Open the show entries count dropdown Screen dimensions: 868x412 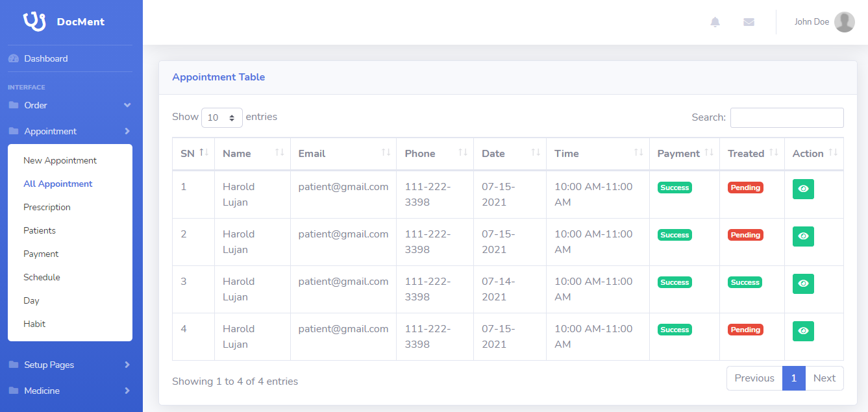coord(221,117)
